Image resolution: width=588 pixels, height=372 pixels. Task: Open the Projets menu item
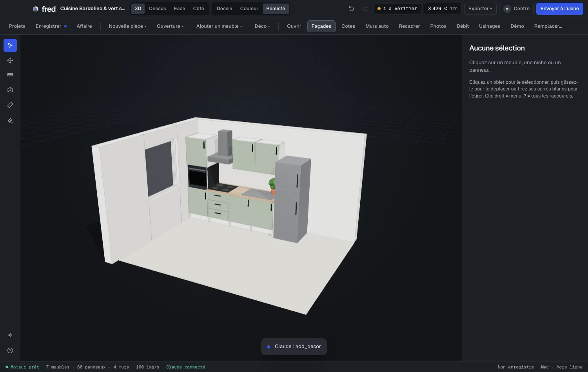click(17, 26)
